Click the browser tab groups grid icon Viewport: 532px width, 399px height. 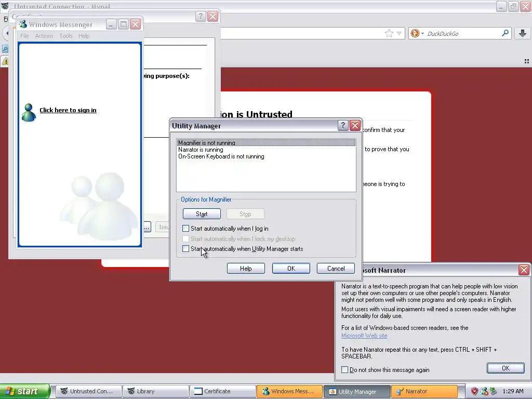point(527,61)
